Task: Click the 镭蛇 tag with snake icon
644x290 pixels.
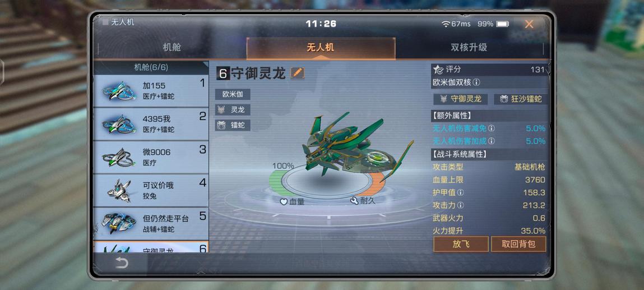Action: [x=233, y=125]
